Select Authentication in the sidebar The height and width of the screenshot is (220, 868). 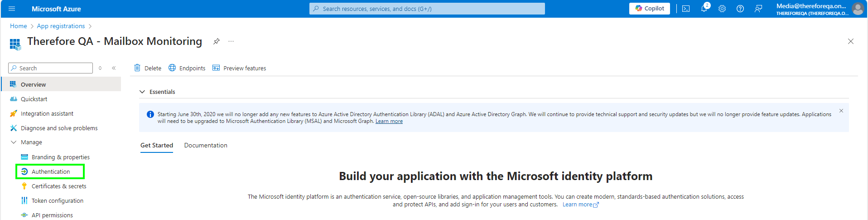[x=50, y=171]
